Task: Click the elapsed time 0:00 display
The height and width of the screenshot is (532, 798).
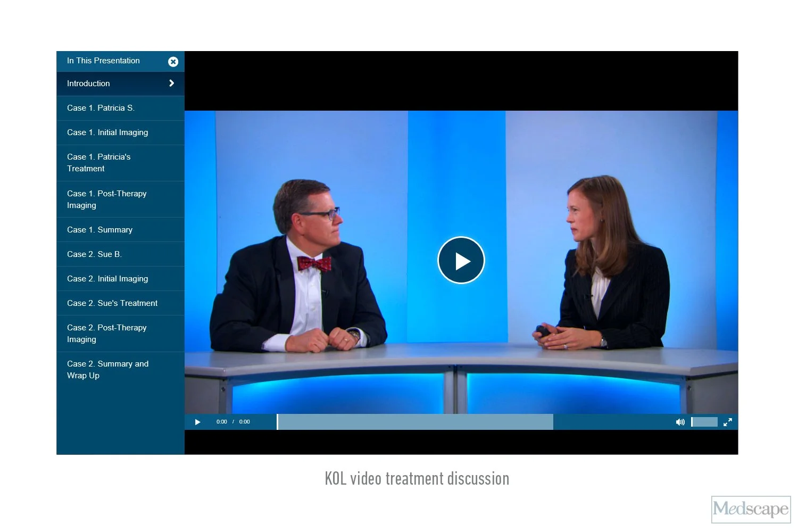Action: (x=221, y=422)
